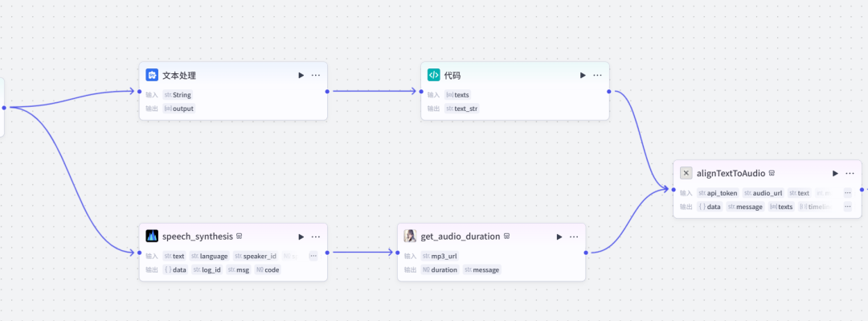Image resolution: width=868 pixels, height=321 pixels.
Task: Select the duration output tag
Action: (x=440, y=270)
